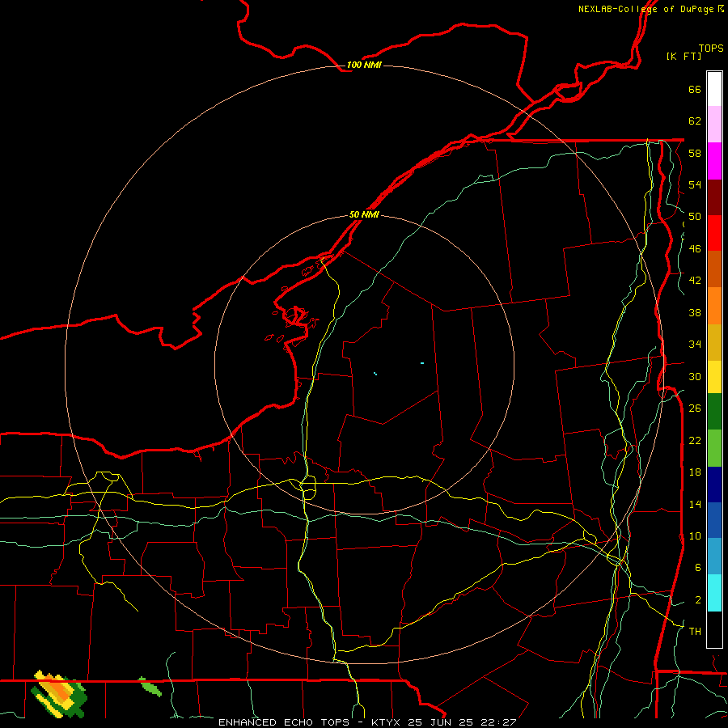
Task: Click the "62" legend value
Action: click(695, 121)
